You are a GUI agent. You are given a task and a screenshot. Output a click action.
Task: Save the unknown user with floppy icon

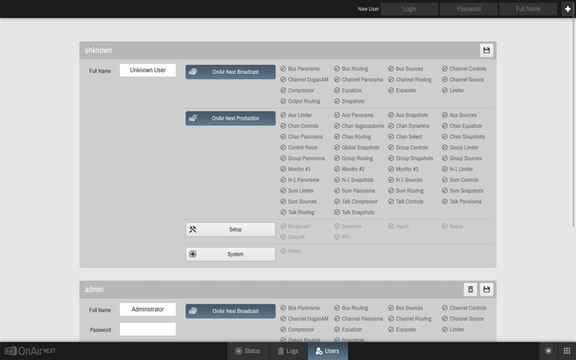click(486, 50)
